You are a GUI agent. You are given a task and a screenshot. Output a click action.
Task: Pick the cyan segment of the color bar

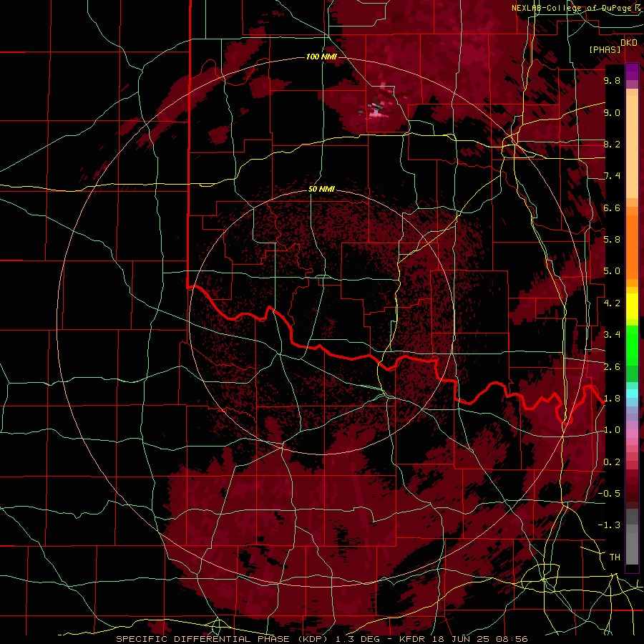coord(632,394)
